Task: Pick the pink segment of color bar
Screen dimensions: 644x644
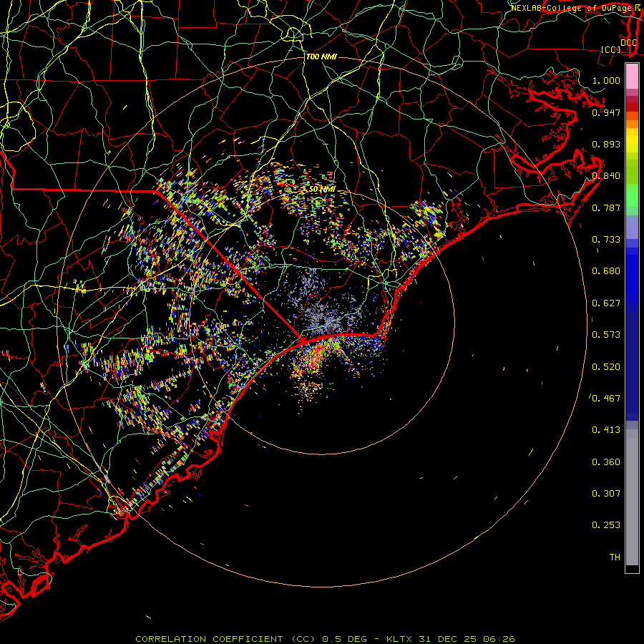Action: click(x=632, y=77)
